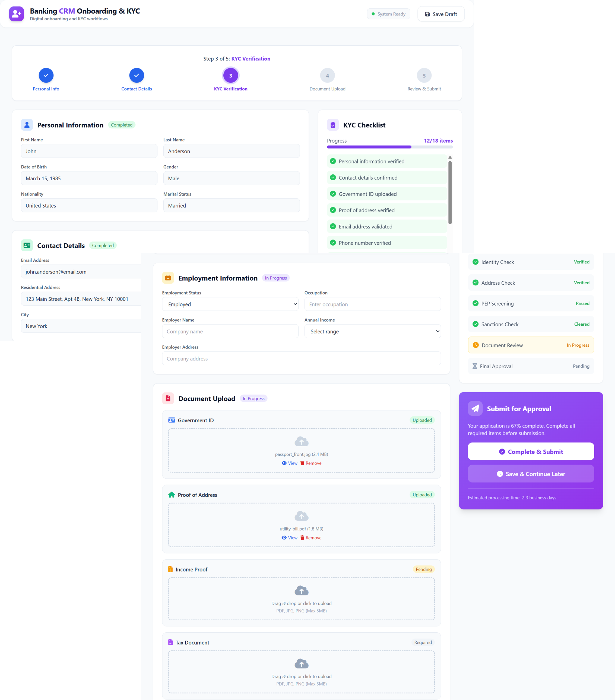Viewport: 615px width, 700px height.
Task: Click the KYC Checklist progress bar
Action: (x=390, y=147)
